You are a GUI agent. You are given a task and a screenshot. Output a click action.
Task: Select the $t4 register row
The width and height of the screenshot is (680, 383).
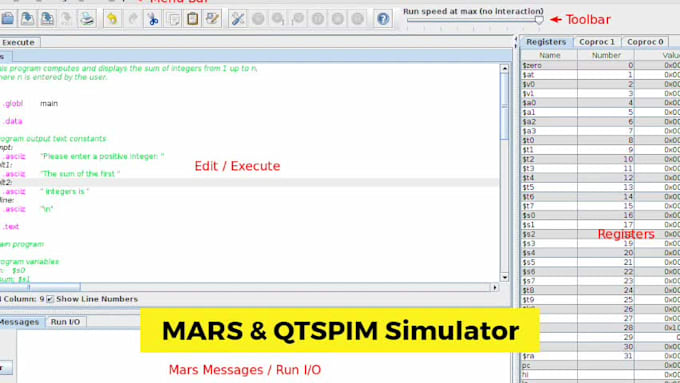pos(601,178)
